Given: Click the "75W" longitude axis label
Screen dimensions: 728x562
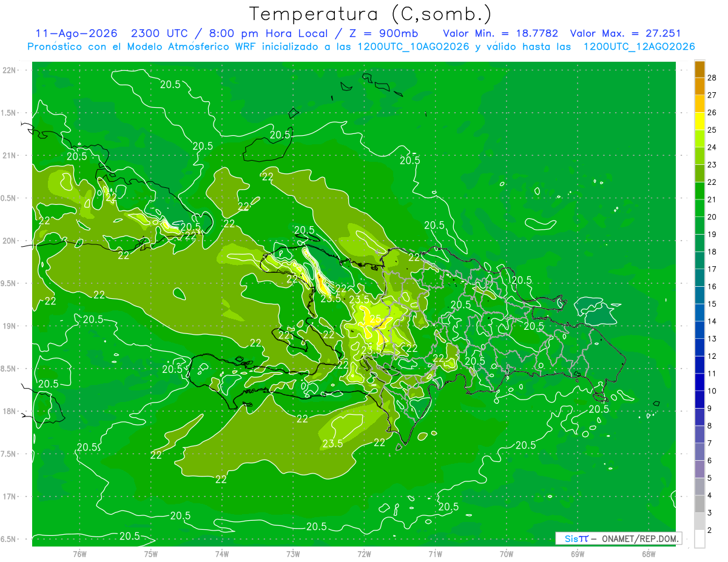Looking at the screenshot, I should [151, 554].
